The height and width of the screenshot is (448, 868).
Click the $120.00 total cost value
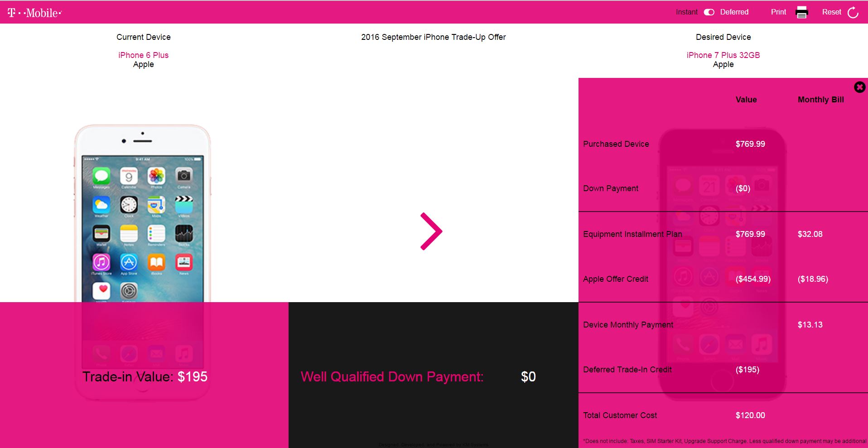pos(750,415)
